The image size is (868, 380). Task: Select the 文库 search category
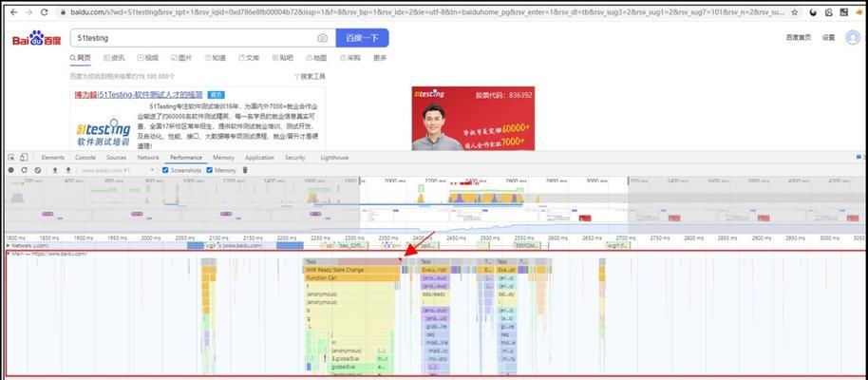[x=249, y=58]
